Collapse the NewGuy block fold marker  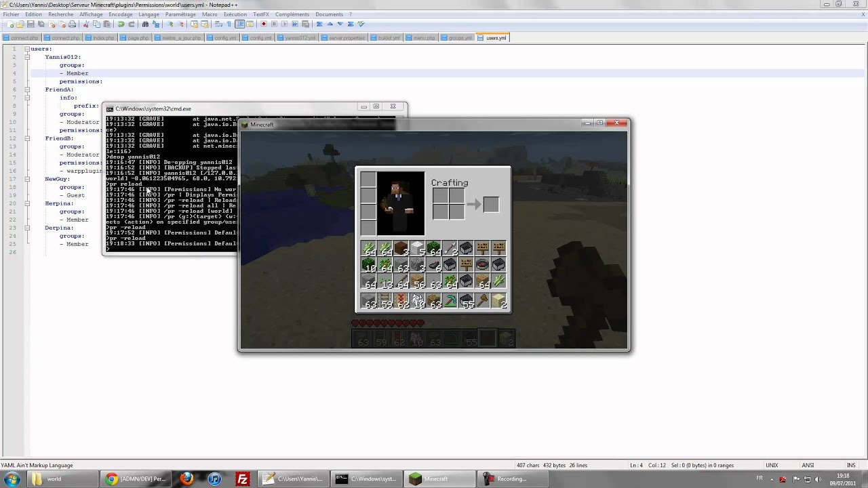[x=28, y=179]
